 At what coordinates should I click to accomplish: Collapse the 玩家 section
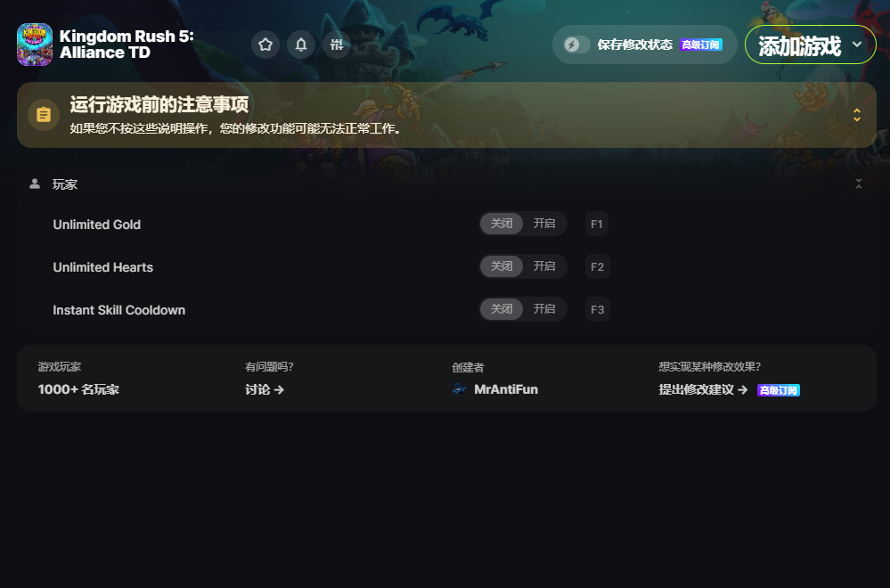858,184
